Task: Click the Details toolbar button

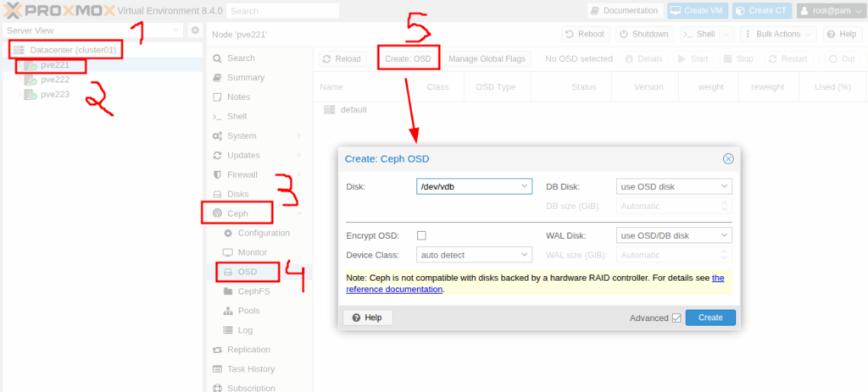Action: click(643, 59)
